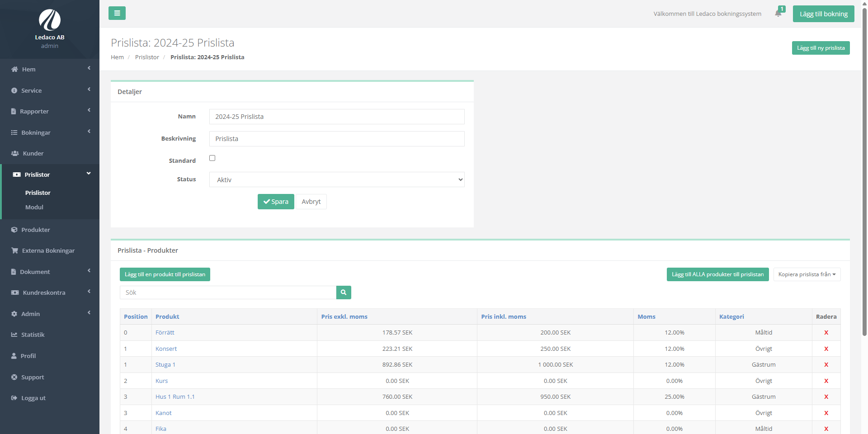This screenshot has width=868, height=434.
Task: Open the Status dropdown
Action: (x=336, y=180)
